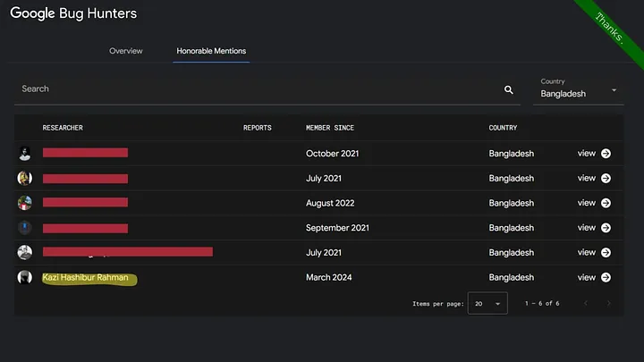644x362 pixels.
Task: Open Kazi Hashibur Rahman's avatar
Action: (25, 277)
